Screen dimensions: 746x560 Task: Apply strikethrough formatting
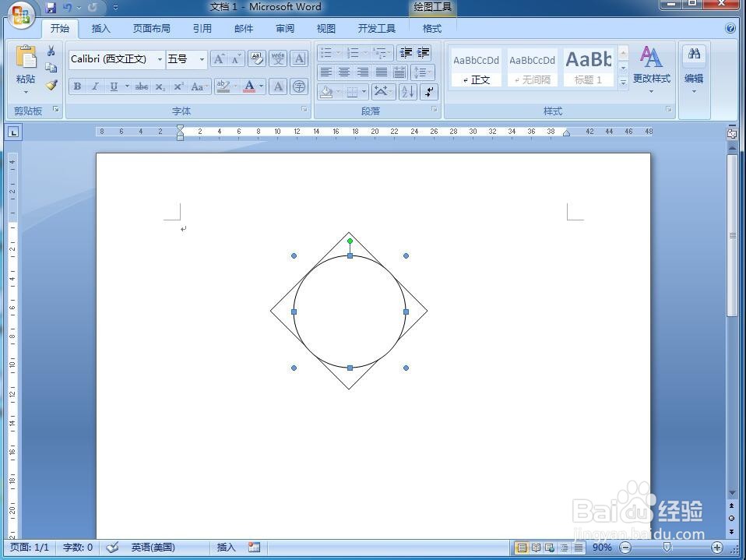click(141, 86)
